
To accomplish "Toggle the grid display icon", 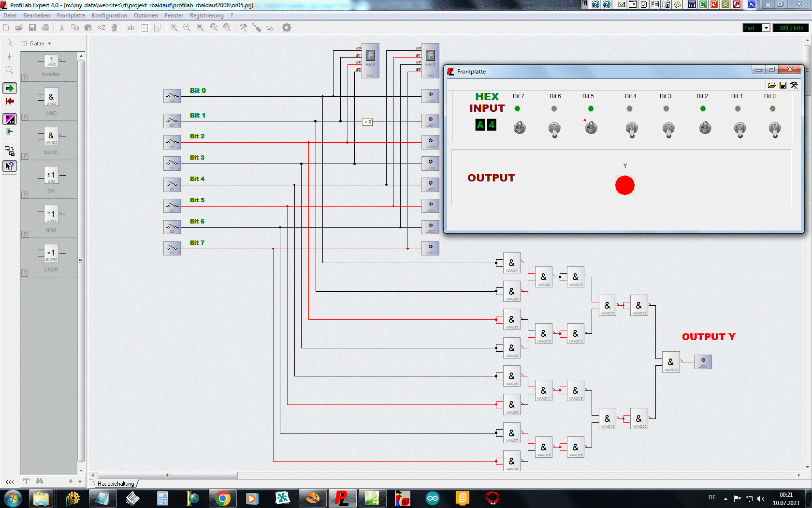I will pos(145,28).
